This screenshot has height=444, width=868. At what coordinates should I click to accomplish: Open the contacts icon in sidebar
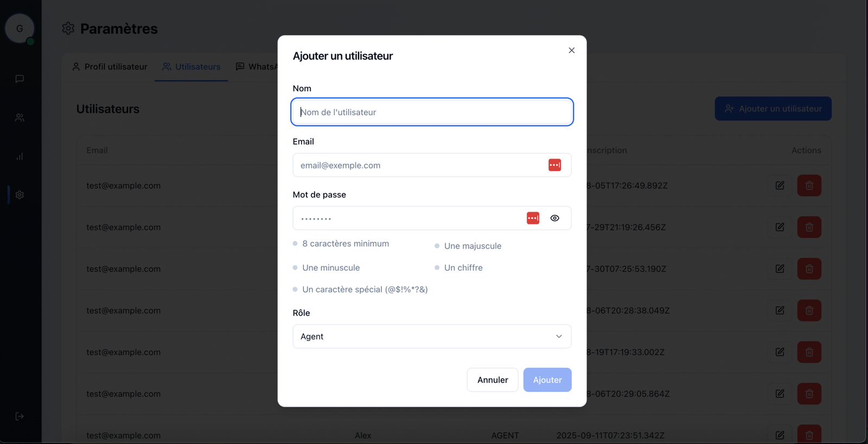click(x=20, y=118)
